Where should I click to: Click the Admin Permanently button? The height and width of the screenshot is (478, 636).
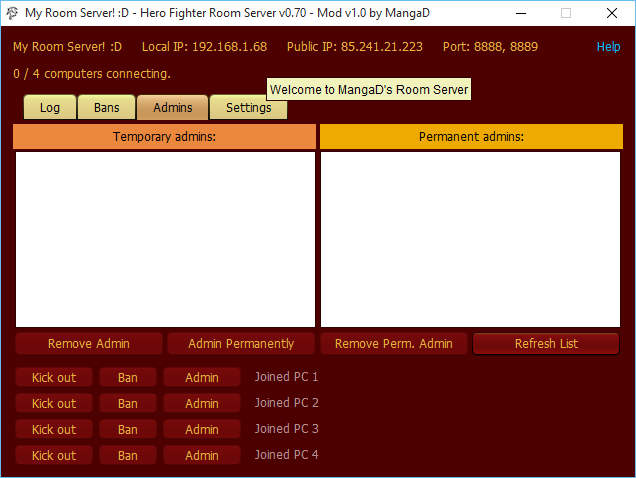click(x=241, y=344)
